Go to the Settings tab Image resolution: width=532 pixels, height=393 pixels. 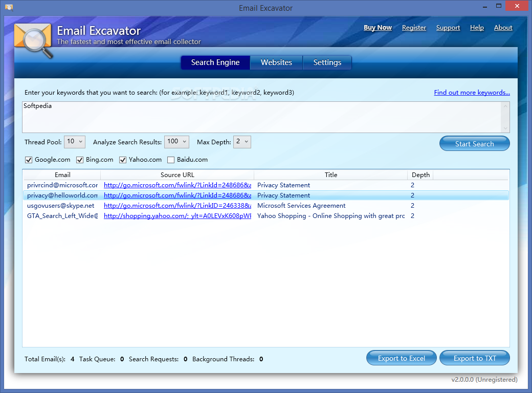click(x=327, y=62)
